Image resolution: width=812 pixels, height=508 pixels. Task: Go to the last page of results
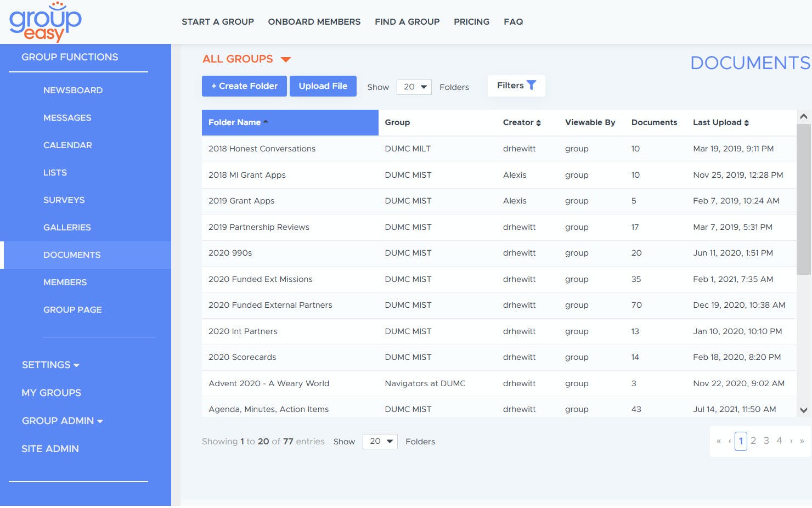click(802, 441)
